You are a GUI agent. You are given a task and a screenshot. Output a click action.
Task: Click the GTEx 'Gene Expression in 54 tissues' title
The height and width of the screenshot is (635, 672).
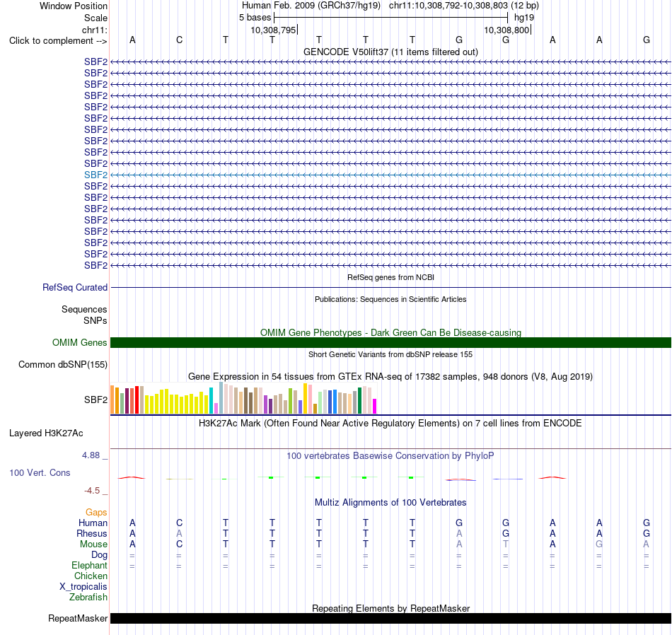click(x=390, y=377)
